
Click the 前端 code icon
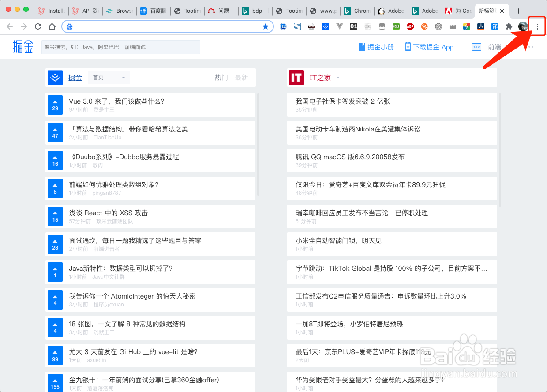tap(476, 47)
